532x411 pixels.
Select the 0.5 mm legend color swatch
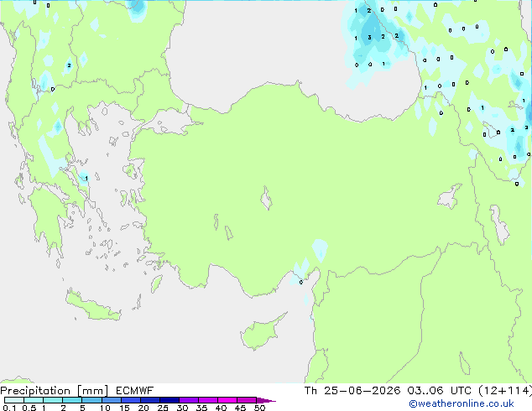point(34,400)
